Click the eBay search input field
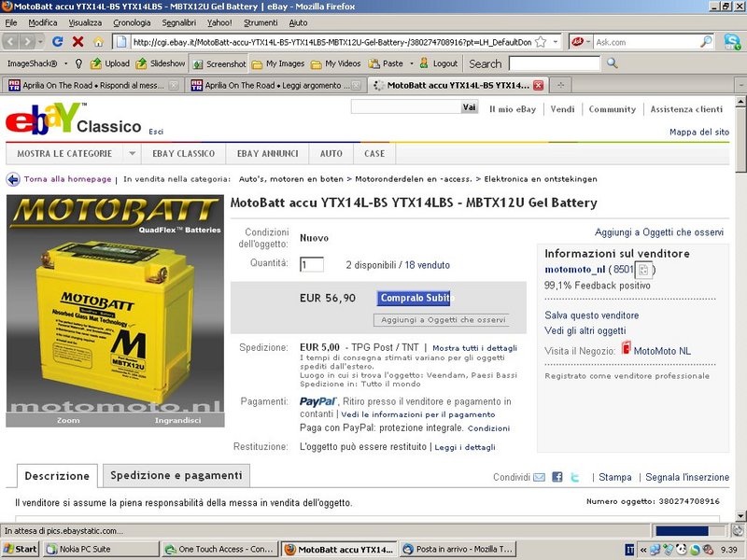Screen dimensions: 747x560 (x=405, y=107)
